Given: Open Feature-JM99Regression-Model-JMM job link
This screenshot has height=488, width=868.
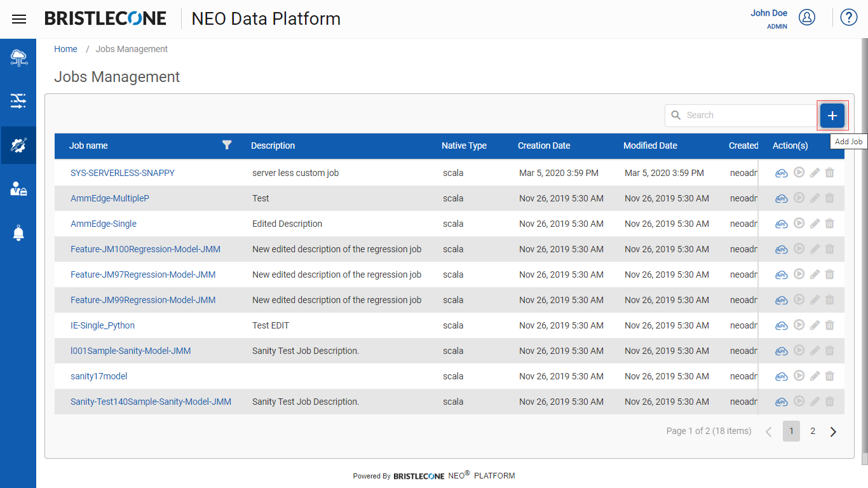Looking at the screenshot, I should point(143,300).
